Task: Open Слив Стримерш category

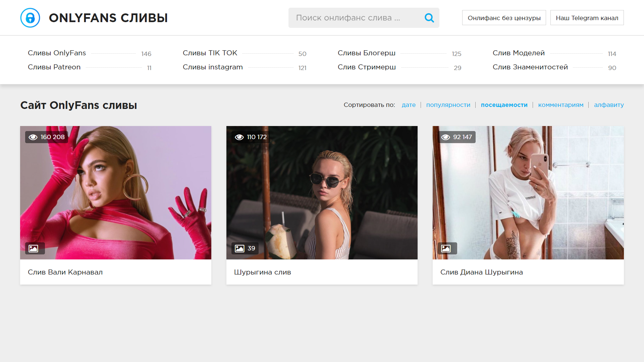Action: 367,67
